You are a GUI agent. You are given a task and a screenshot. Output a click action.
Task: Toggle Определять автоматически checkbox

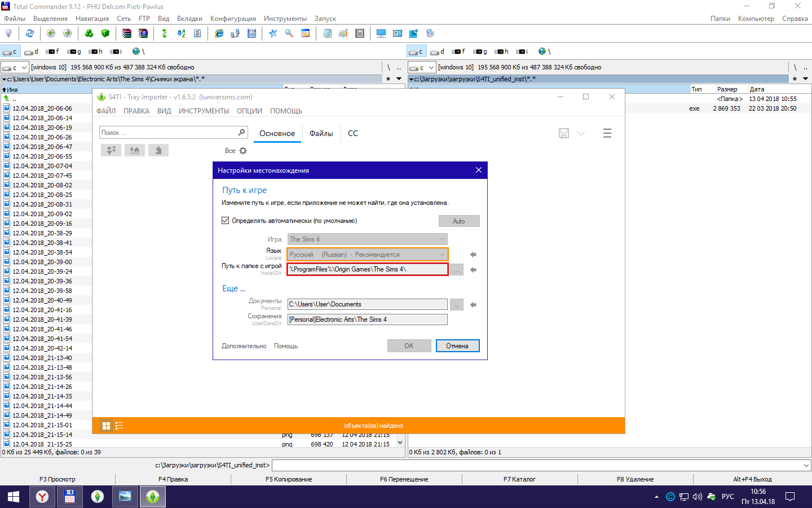click(225, 221)
